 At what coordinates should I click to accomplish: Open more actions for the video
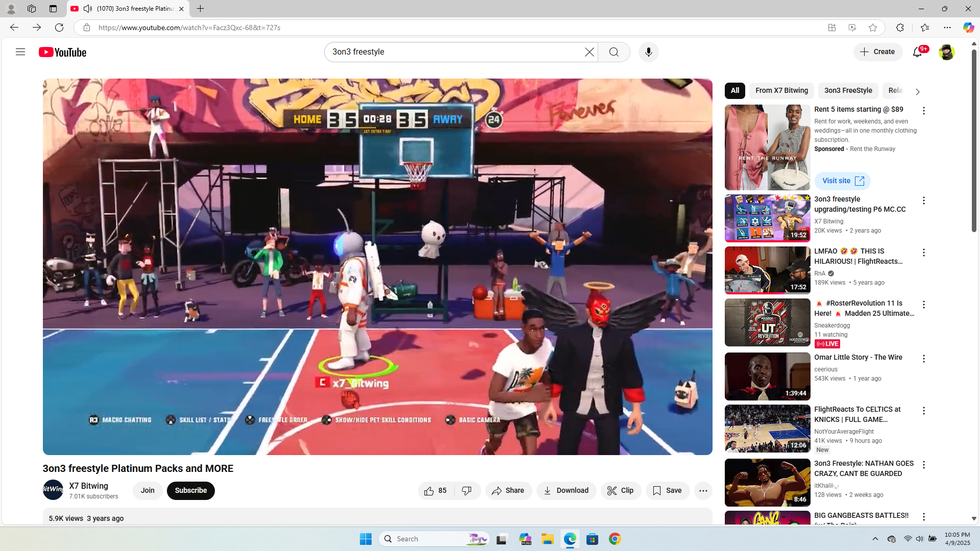[x=703, y=491]
